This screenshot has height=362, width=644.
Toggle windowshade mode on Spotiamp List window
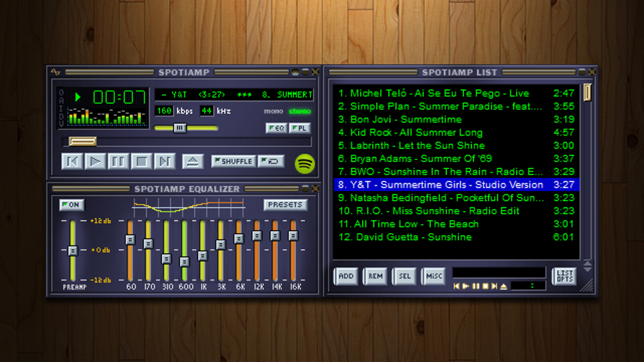point(582,72)
